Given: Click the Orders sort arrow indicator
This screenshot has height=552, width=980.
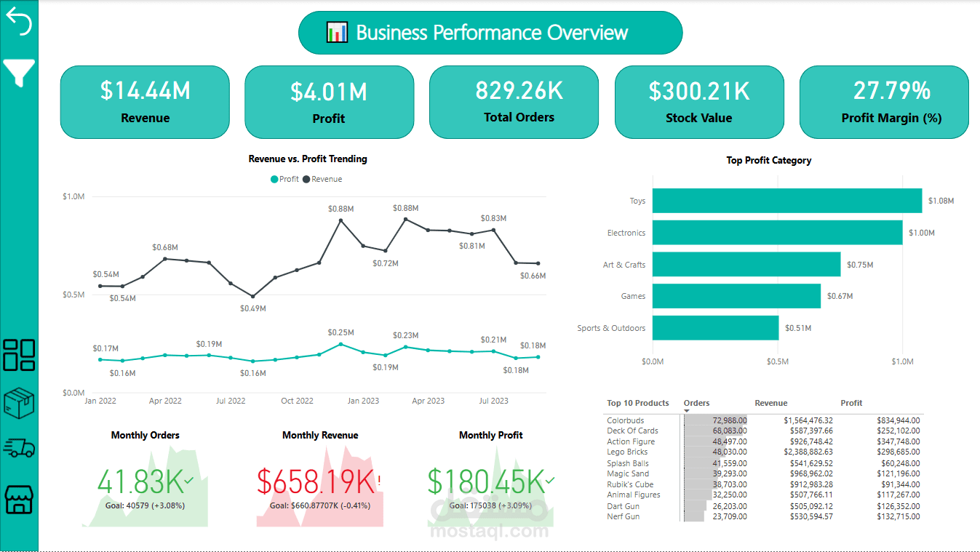Looking at the screenshot, I should (687, 411).
